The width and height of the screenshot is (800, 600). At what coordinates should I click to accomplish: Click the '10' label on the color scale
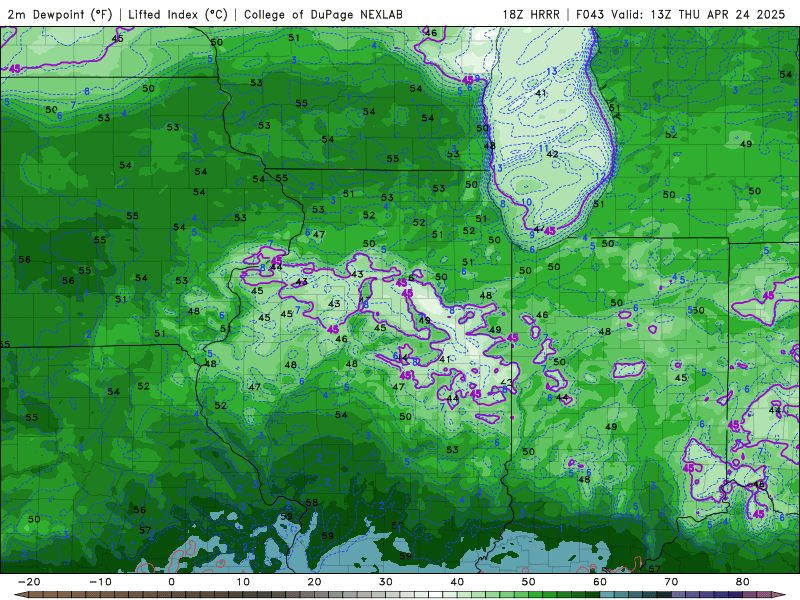coord(243,582)
